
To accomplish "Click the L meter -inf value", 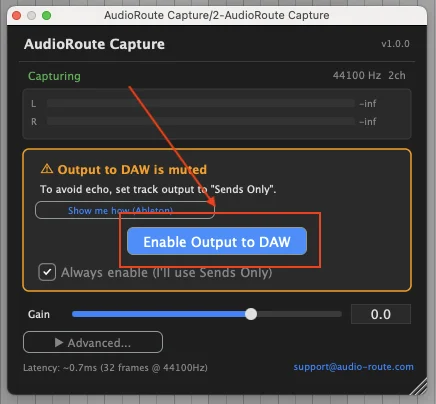I will (x=368, y=104).
